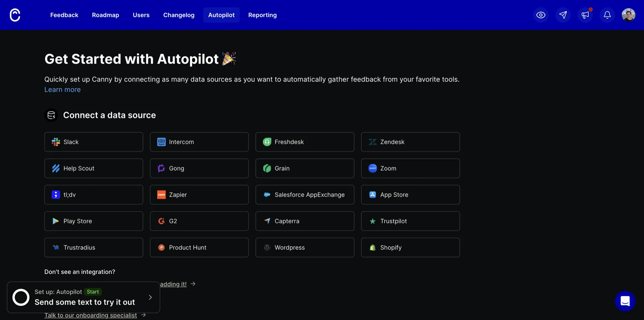Viewport: 644px width, 320px height.
Task: Connect the Salesforce AppExchange source
Action: 305,195
